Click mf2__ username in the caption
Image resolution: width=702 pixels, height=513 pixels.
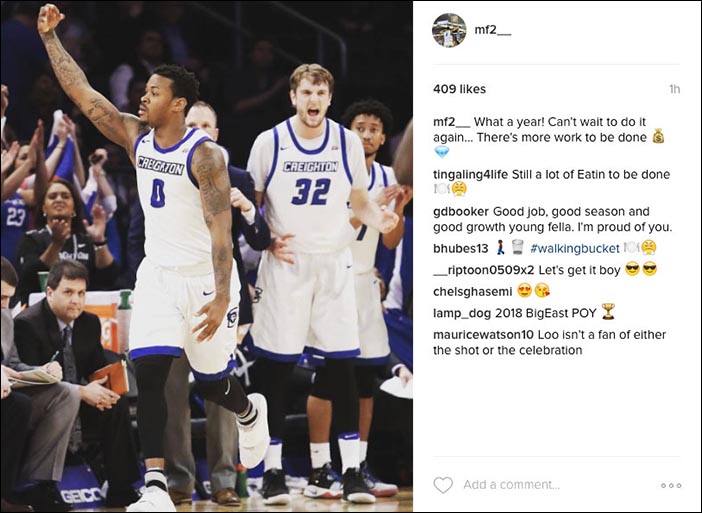coord(452,122)
